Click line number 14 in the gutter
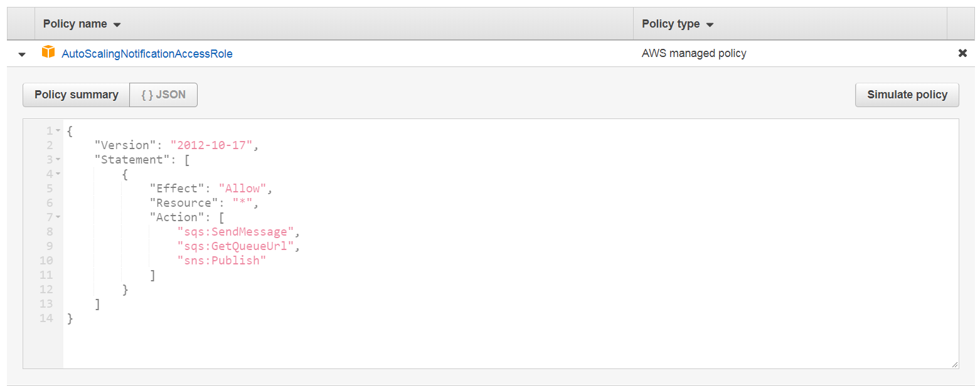 tap(46, 318)
